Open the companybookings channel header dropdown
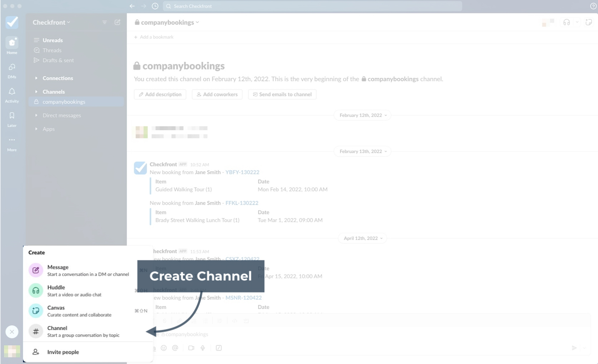This screenshot has width=598, height=364. pos(167,22)
